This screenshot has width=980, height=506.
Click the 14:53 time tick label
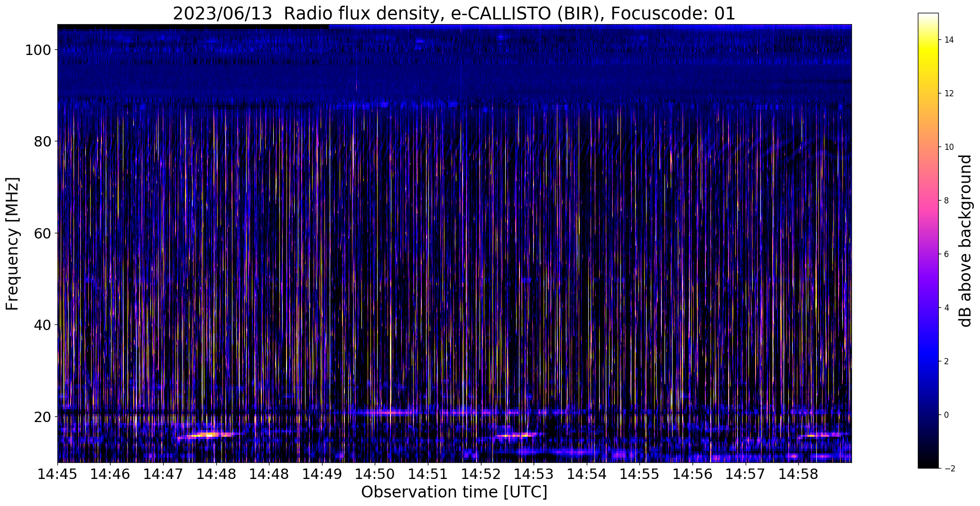(x=533, y=474)
